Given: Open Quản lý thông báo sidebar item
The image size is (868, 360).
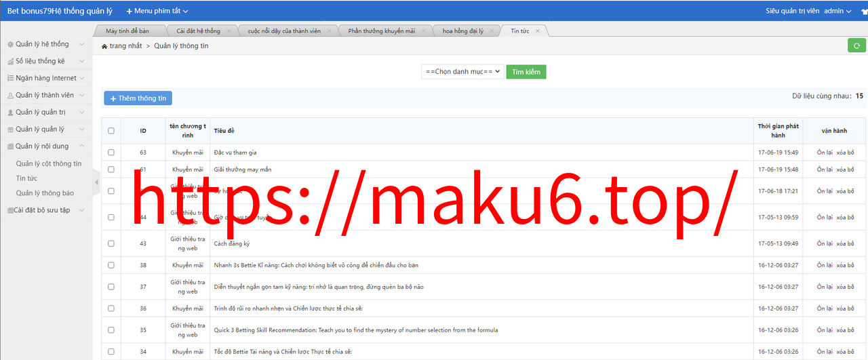Looking at the screenshot, I should [45, 193].
